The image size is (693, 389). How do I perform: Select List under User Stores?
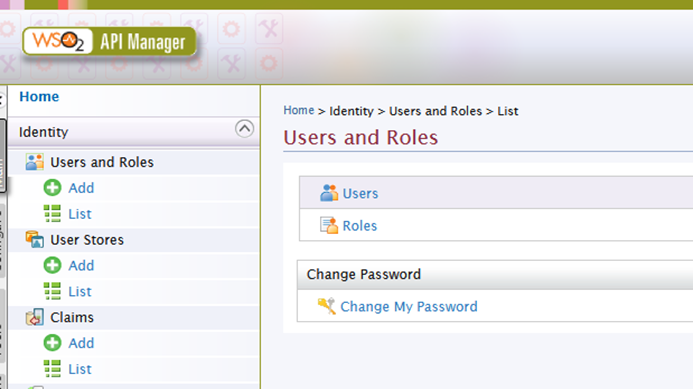coord(80,291)
